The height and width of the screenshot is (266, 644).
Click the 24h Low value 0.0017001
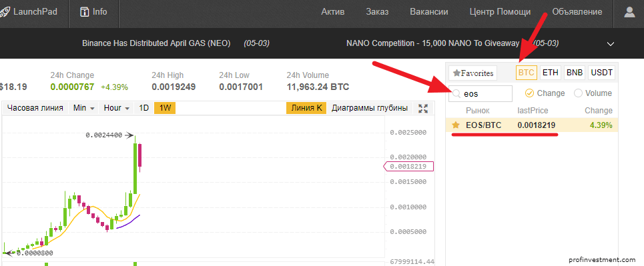(241, 87)
